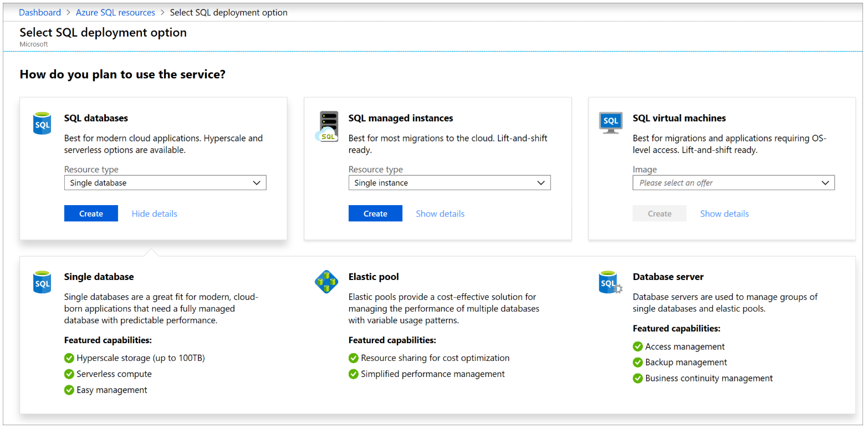Create a SQL managed instance
The image size is (868, 428).
[375, 213]
